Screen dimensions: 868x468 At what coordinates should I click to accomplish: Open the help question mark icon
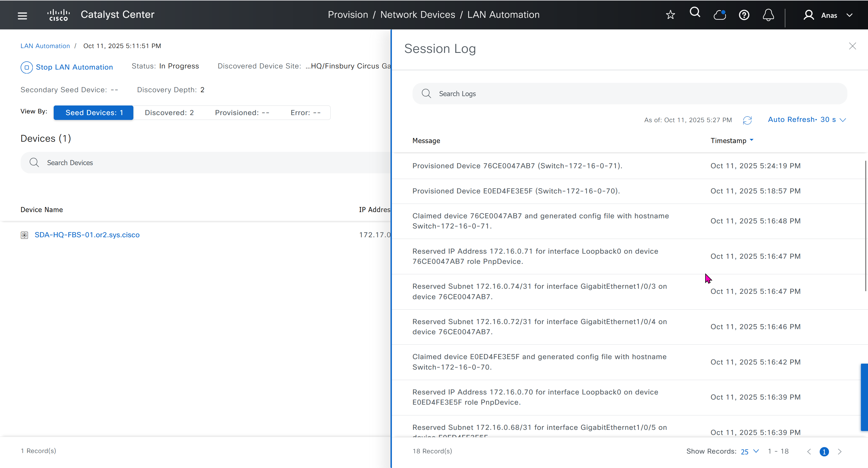744,15
